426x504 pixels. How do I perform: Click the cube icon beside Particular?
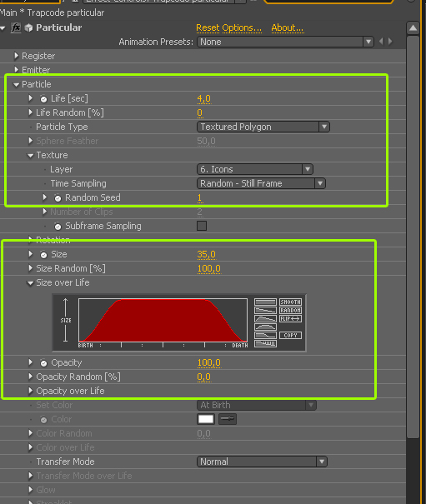coord(29,28)
